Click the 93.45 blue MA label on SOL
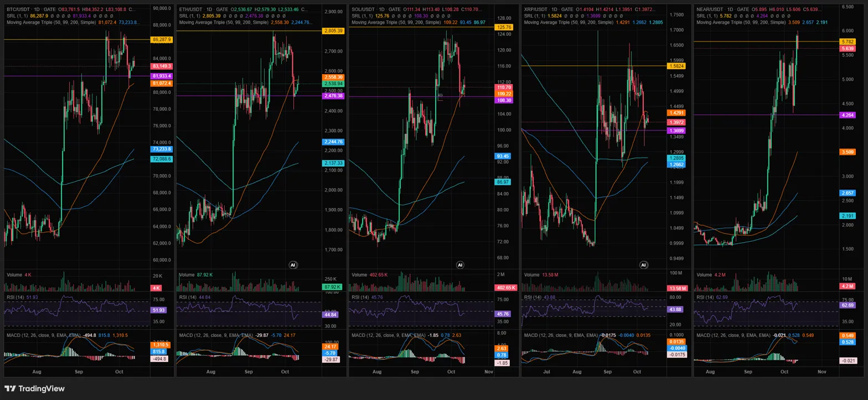 point(503,157)
